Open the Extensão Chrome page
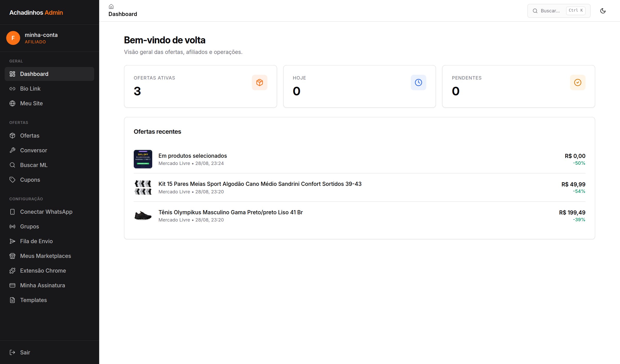 (49, 271)
